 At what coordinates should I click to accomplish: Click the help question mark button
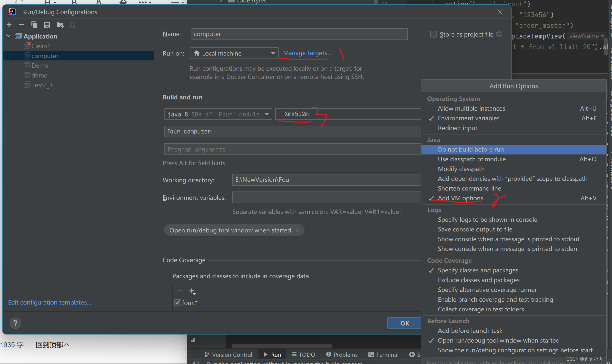[x=15, y=323]
